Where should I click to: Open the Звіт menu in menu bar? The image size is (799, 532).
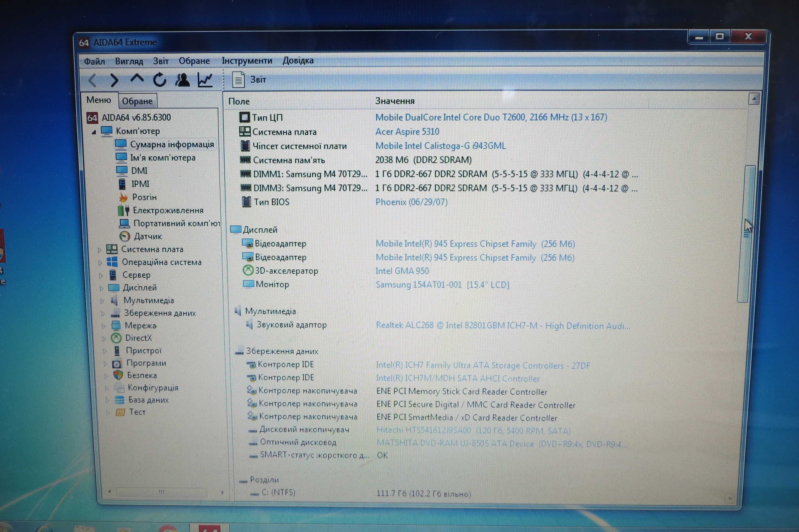point(160,61)
